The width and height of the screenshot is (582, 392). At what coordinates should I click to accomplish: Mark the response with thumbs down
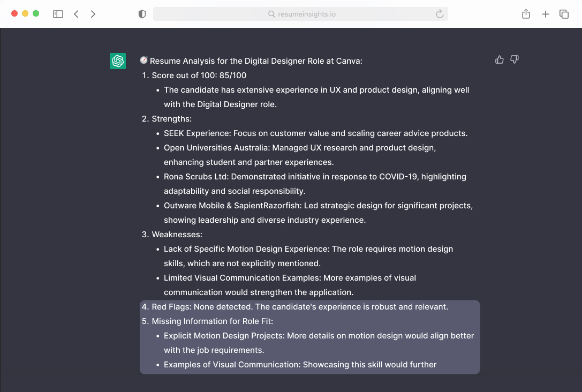515,59
